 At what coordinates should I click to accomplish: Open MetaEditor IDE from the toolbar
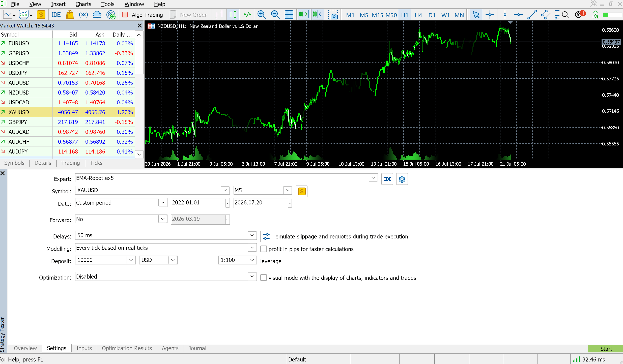(56, 15)
